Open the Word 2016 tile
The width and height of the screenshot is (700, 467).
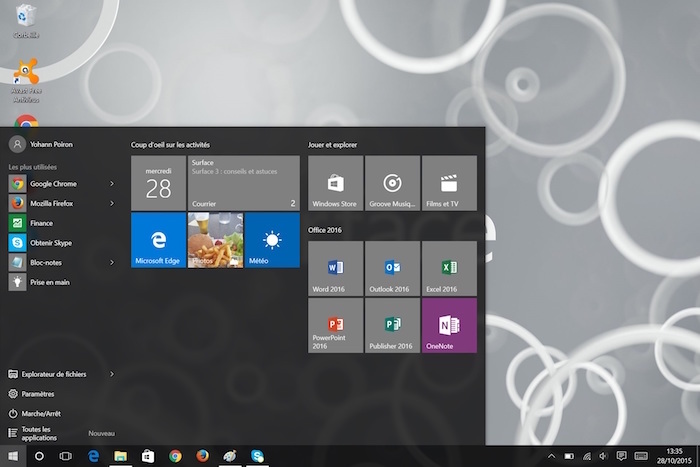point(335,268)
